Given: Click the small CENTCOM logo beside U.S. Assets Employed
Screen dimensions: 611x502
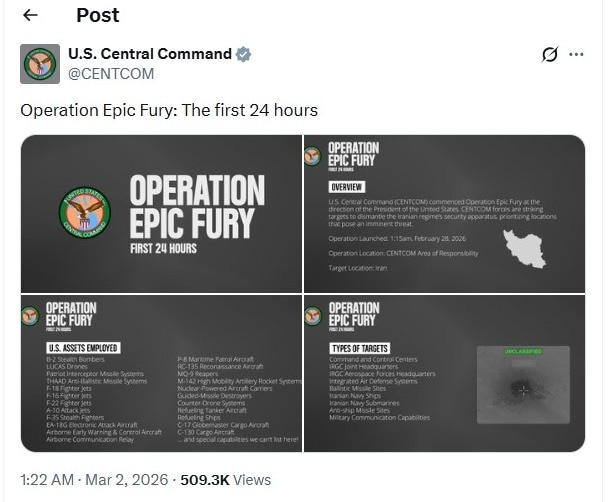Looking at the screenshot, I should pos(29,316).
